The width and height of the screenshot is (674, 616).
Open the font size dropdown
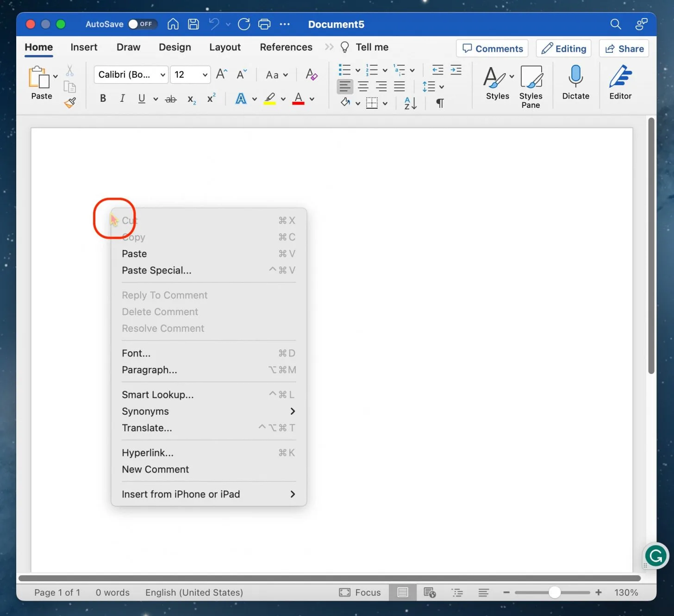click(205, 75)
